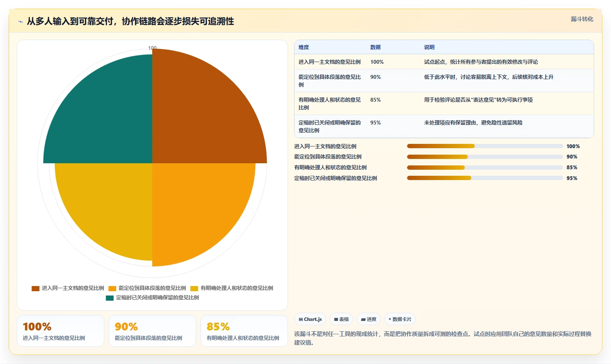This screenshot has width=611, height=364.
Task: Click the 85% table cell
Action: coord(375,100)
